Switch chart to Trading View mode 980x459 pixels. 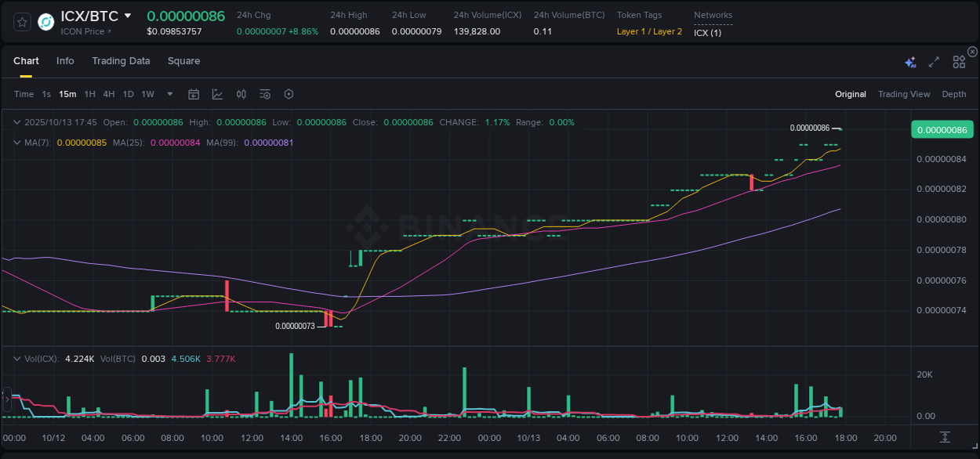point(904,94)
